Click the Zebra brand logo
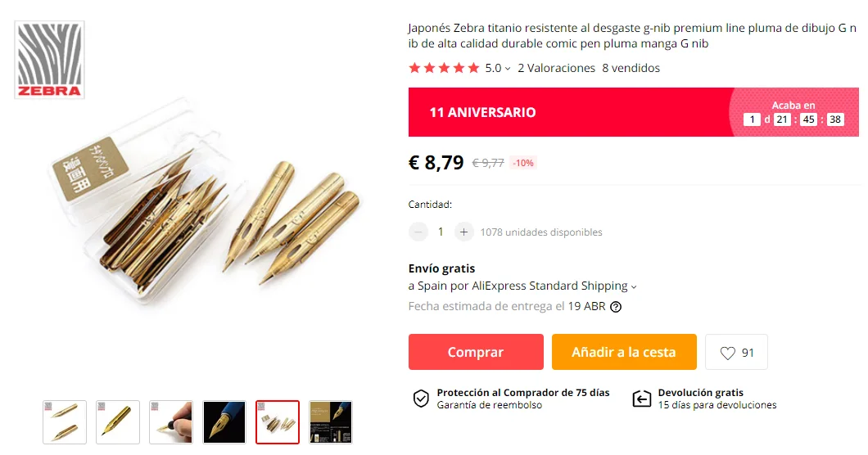 pyautogui.click(x=49, y=60)
